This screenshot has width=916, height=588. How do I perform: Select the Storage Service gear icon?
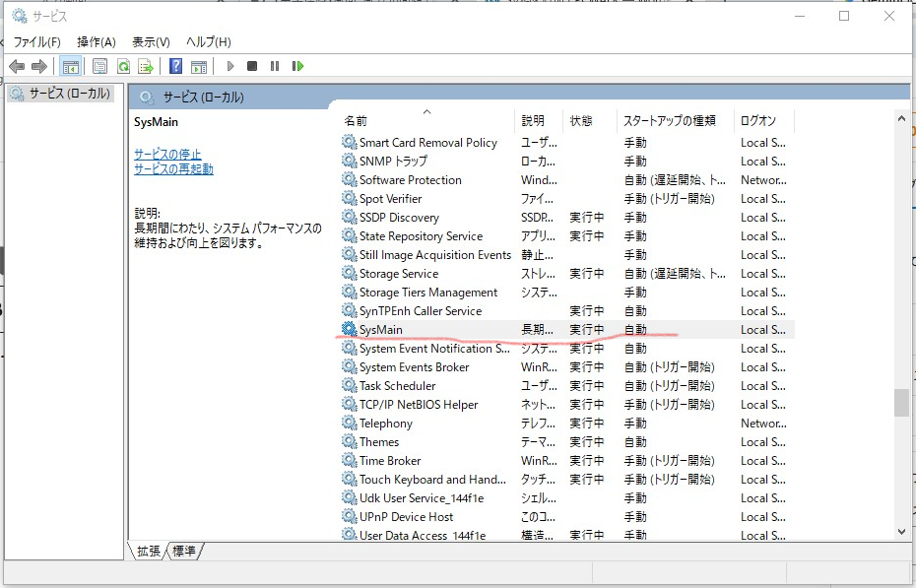pos(350,273)
